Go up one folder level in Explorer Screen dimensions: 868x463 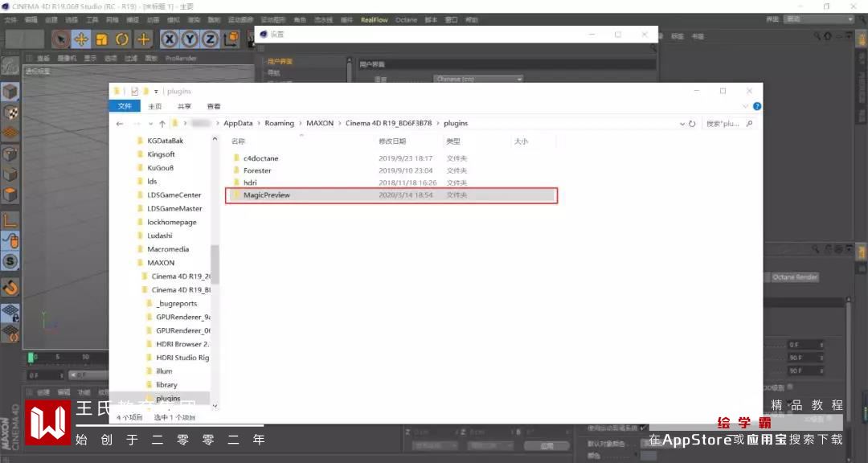(x=162, y=124)
